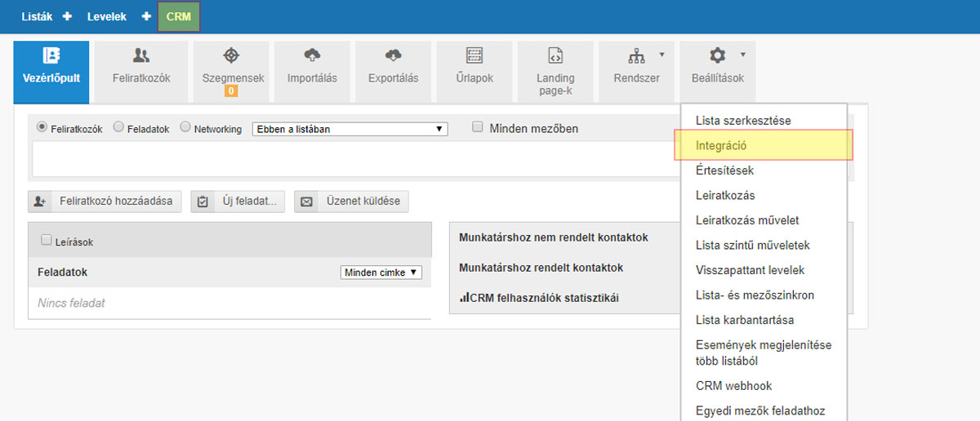Click the plus icon beside Listák
Screen dimensions: 980x421
[x=67, y=16]
